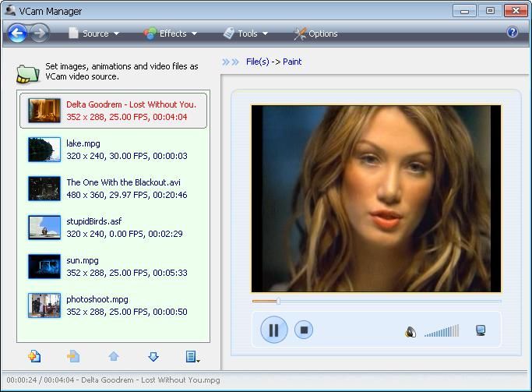Click status bar time 00:00:24 / 00:04:04
Image resolution: width=532 pixels, height=392 pixels.
40,380
